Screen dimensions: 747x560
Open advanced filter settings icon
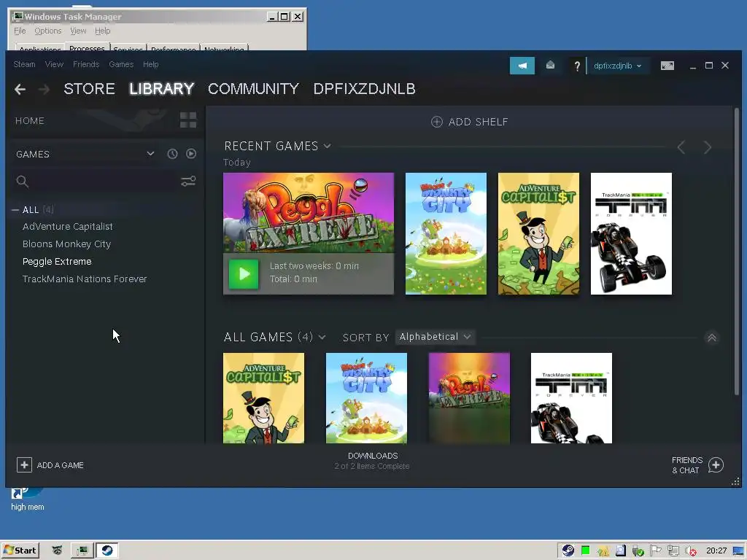pyautogui.click(x=188, y=181)
